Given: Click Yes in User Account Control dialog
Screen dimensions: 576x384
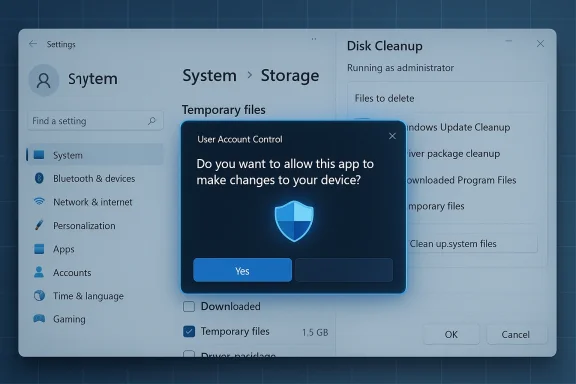Looking at the screenshot, I should click(242, 270).
